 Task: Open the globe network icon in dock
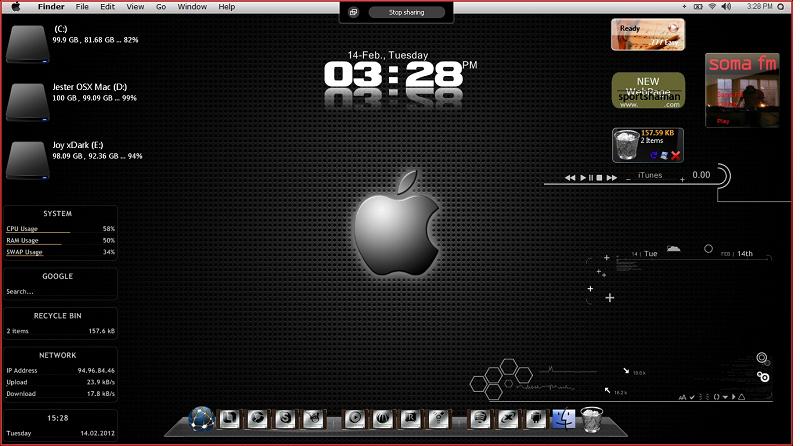pos(201,419)
